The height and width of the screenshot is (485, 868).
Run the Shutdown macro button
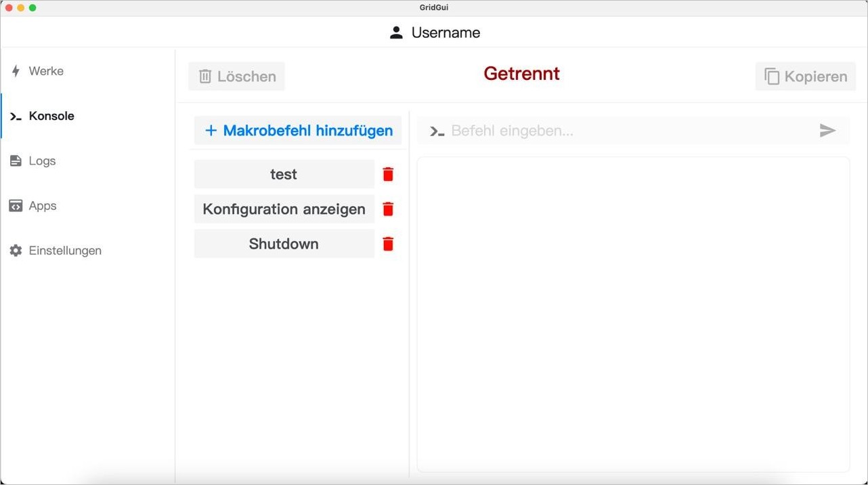[284, 244]
